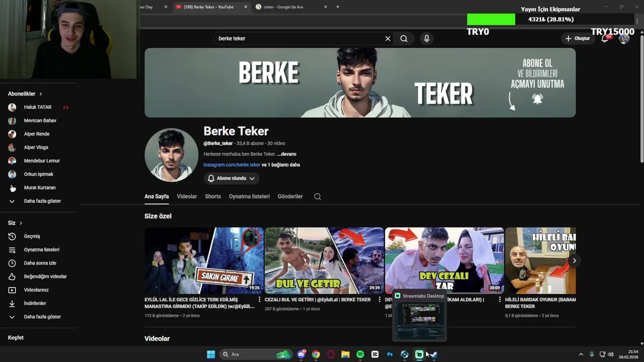644x362 pixels.
Task: Open the account avatar menu at the top right
Action: coord(624,39)
